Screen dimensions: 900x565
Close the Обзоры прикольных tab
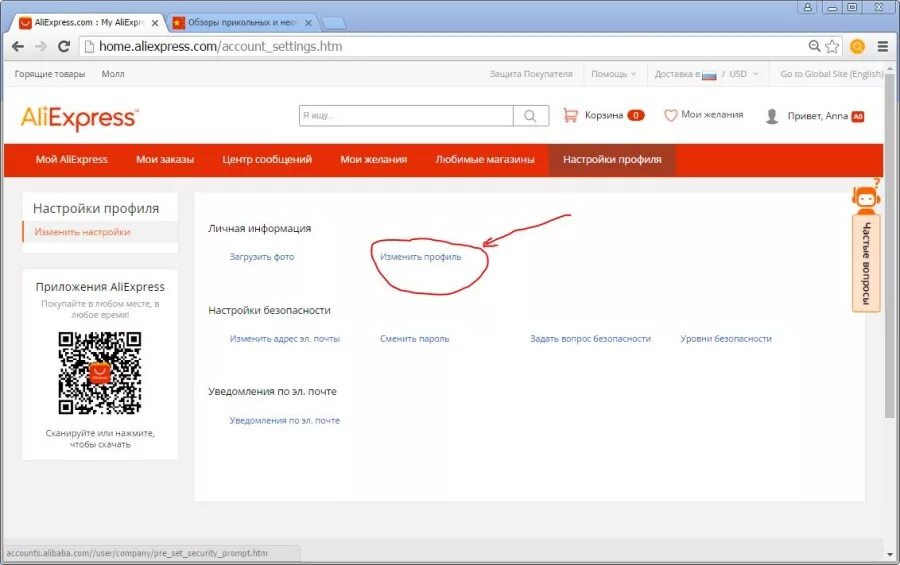308,23
